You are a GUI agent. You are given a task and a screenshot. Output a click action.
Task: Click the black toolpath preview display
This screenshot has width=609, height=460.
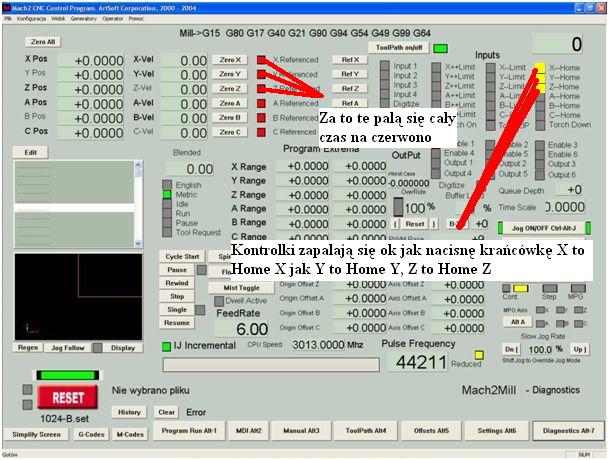click(x=78, y=297)
